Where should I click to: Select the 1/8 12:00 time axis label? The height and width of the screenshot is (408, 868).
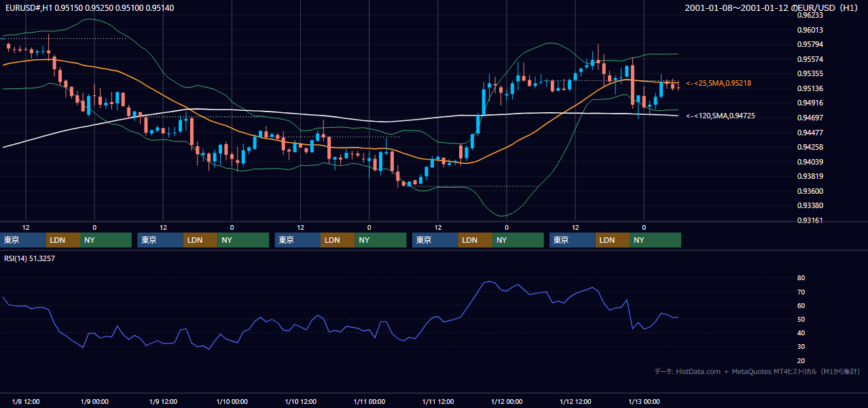(26, 402)
